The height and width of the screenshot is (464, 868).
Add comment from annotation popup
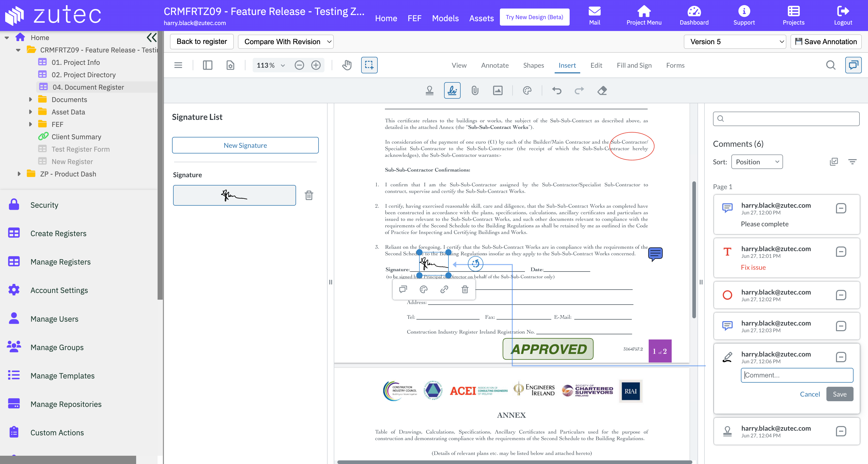[x=403, y=289]
